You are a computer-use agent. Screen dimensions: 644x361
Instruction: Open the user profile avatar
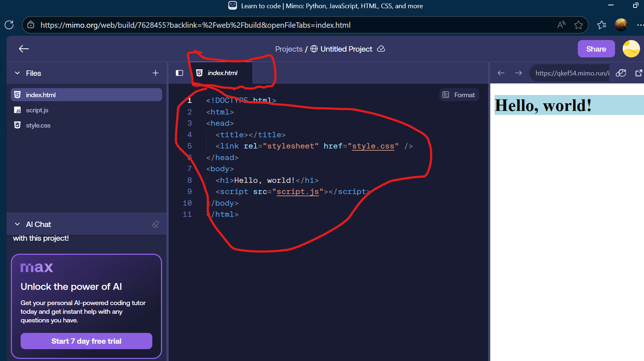click(631, 49)
